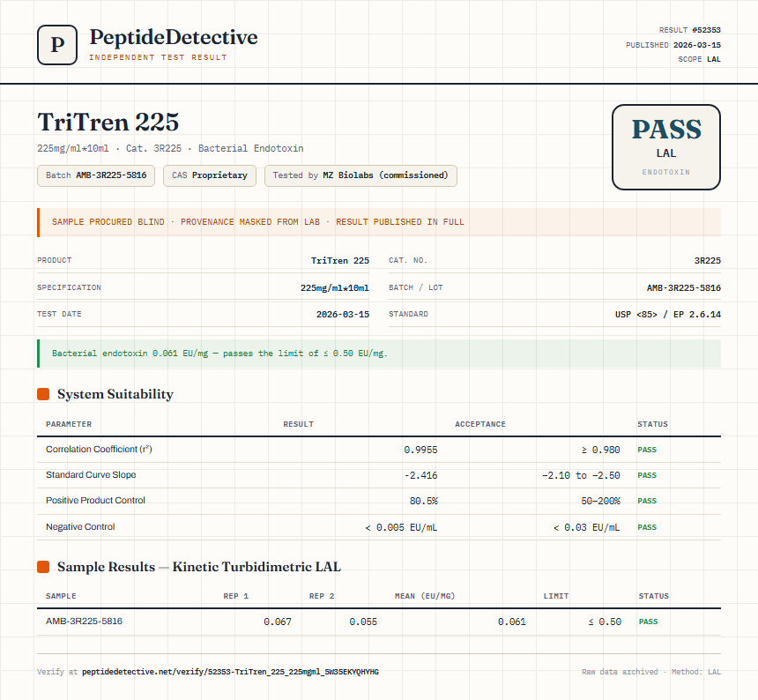Viewport: 758px width, 700px height.
Task: Click the correlation result 0.9955
Action: pos(420,450)
